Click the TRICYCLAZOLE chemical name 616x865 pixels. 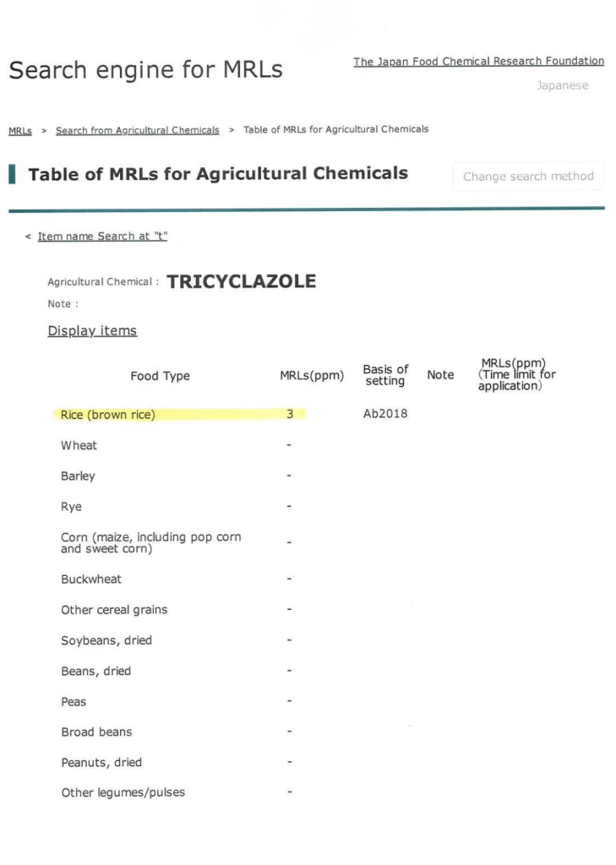point(241,282)
